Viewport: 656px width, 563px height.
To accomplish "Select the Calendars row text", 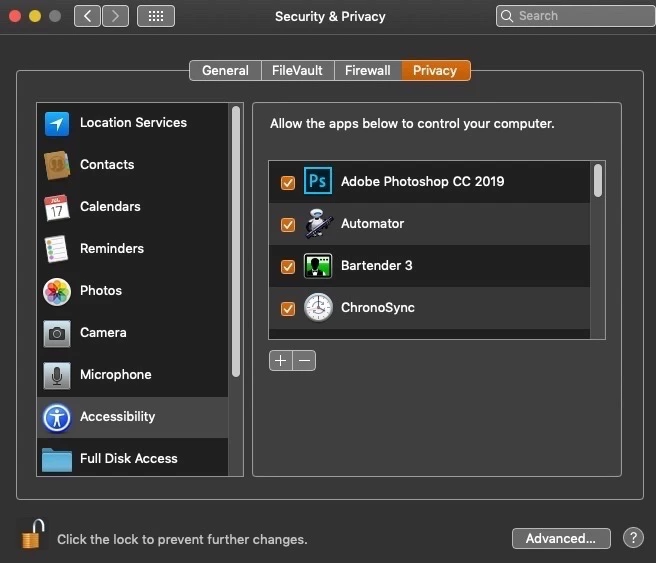I will tap(110, 206).
